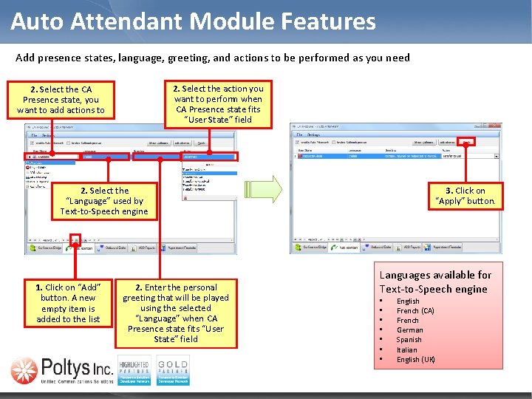Click 'Spanish' in languages list
Image resolution: width=532 pixels, height=399 pixels.
(409, 340)
